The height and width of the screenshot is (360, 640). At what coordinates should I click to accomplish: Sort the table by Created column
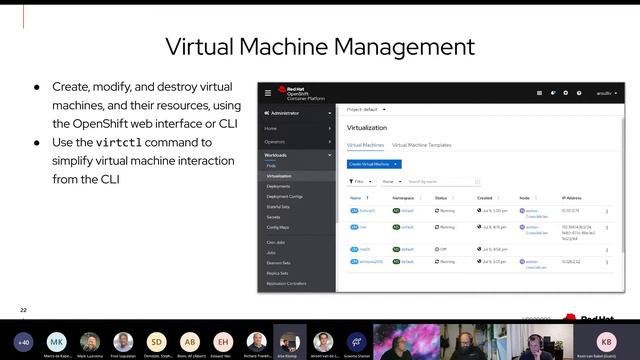click(x=484, y=198)
